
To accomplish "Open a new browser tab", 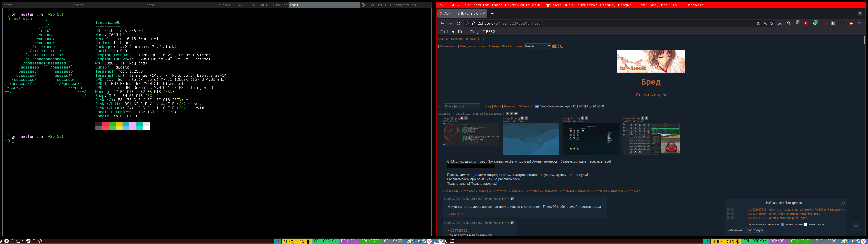I will point(492,14).
